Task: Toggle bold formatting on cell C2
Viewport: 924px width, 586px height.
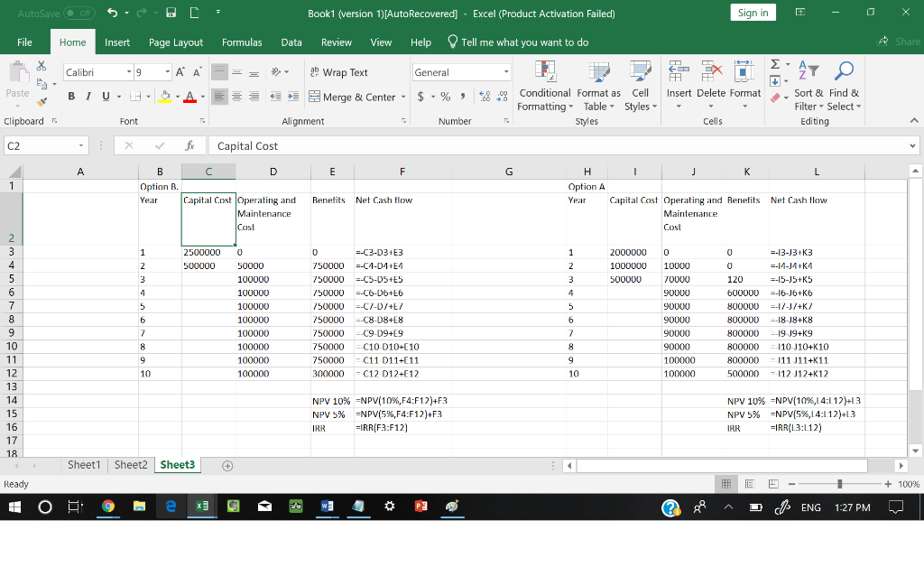Action: pyautogui.click(x=71, y=95)
